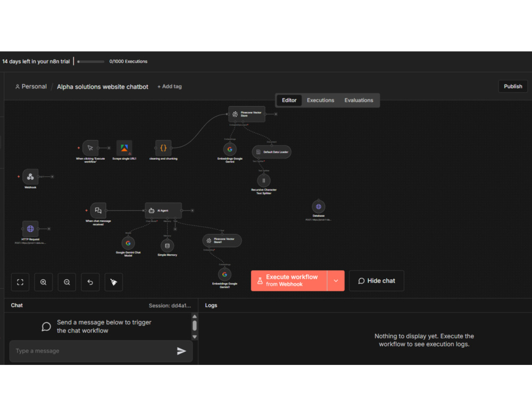The image size is (532, 399).
Task: Select the Embeddings Google Gemini node
Action: pyautogui.click(x=230, y=149)
